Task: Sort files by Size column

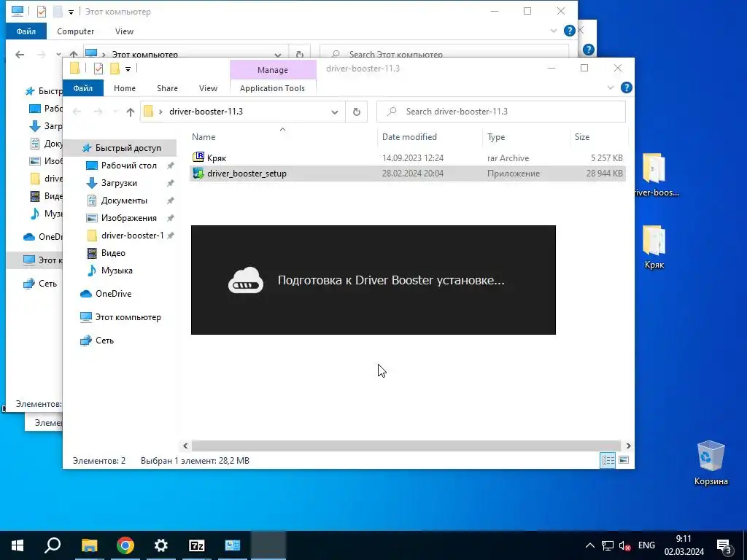Action: pos(581,136)
